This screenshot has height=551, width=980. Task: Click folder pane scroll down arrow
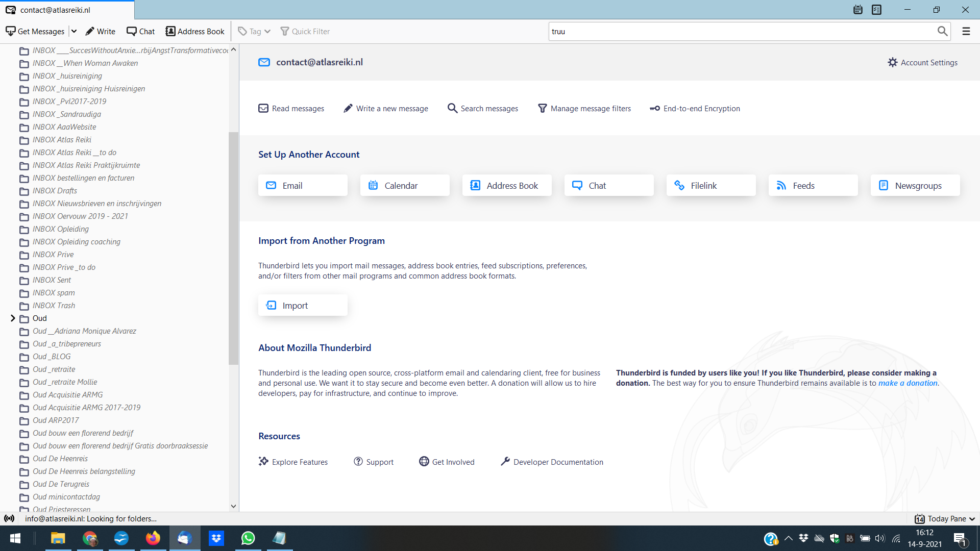tap(233, 507)
